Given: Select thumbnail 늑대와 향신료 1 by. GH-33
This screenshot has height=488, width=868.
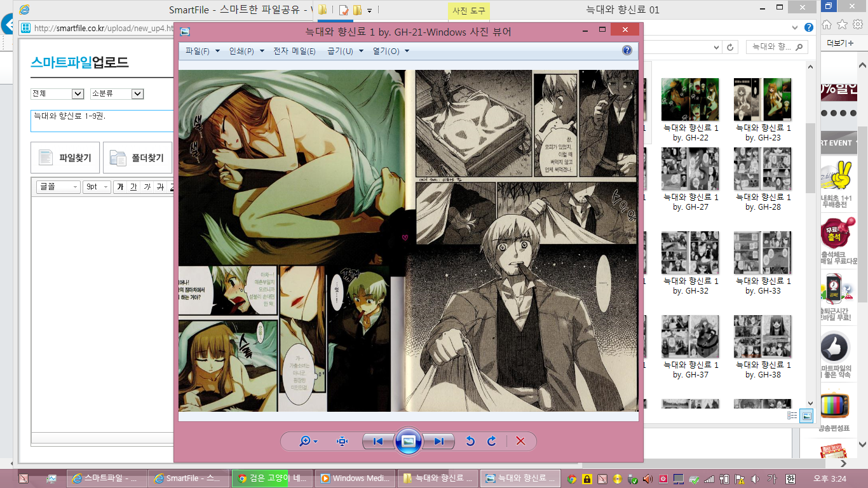Looking at the screenshot, I should (763, 263).
